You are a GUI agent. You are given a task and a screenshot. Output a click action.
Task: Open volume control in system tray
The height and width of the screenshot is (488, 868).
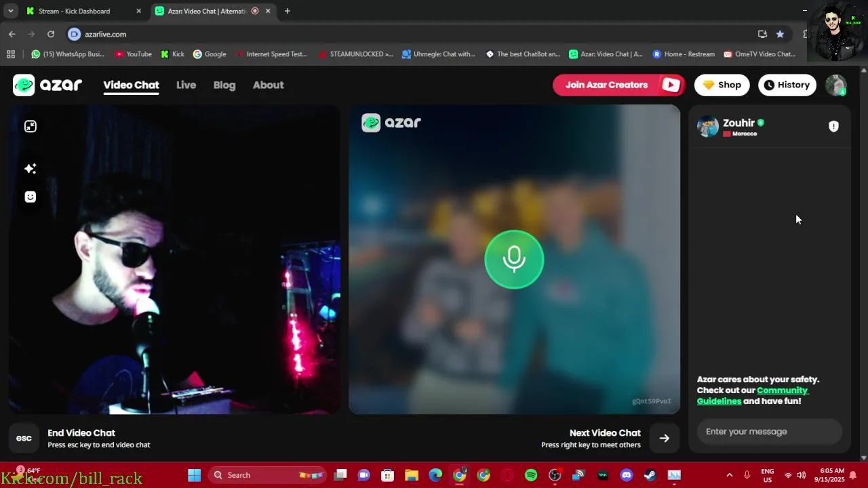801,475
